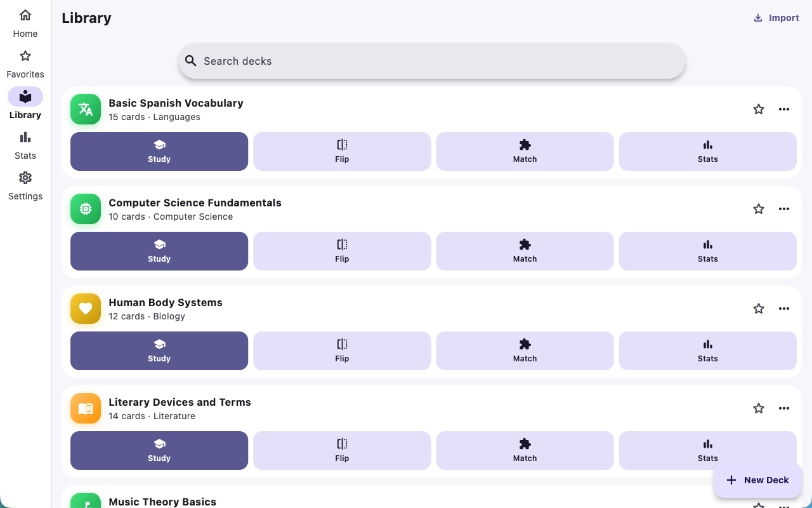Study the Computer Science Fundamentals deck
Screen dimensions: 812x508
(x=159, y=251)
